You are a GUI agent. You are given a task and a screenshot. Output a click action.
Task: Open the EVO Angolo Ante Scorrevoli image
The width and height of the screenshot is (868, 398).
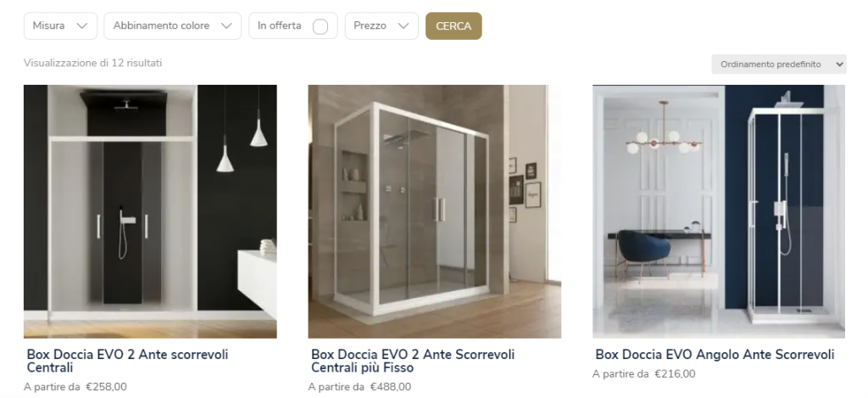pyautogui.click(x=719, y=211)
